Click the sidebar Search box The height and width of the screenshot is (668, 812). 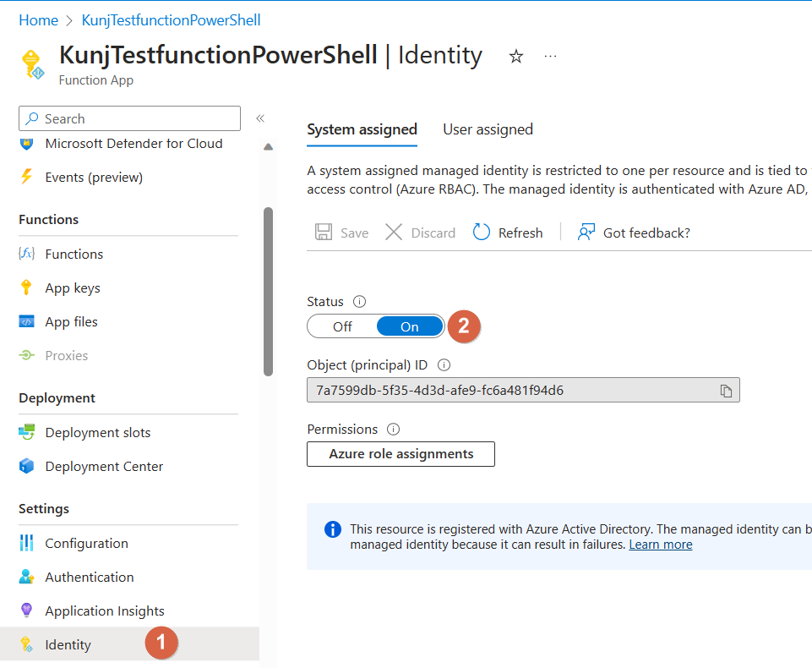pos(130,119)
